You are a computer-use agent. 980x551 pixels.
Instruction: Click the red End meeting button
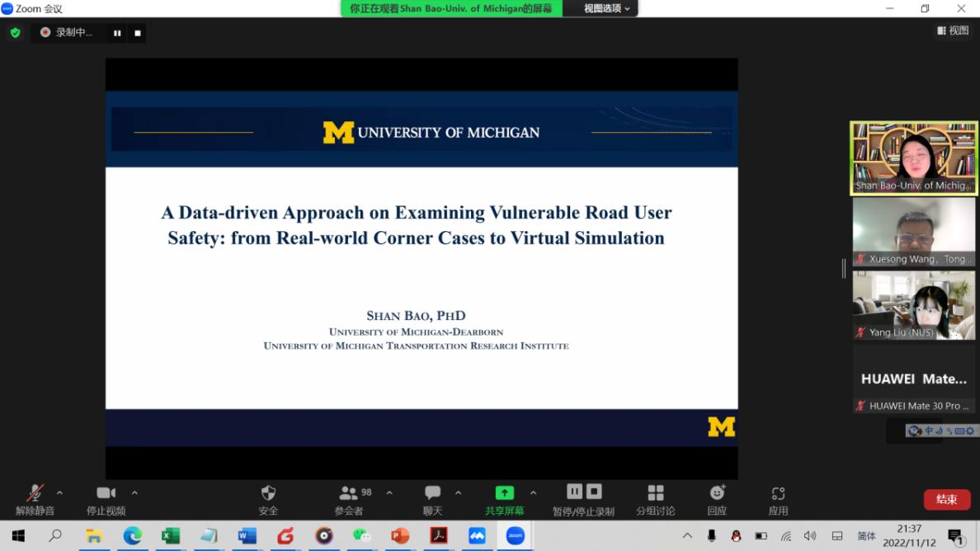(x=946, y=499)
